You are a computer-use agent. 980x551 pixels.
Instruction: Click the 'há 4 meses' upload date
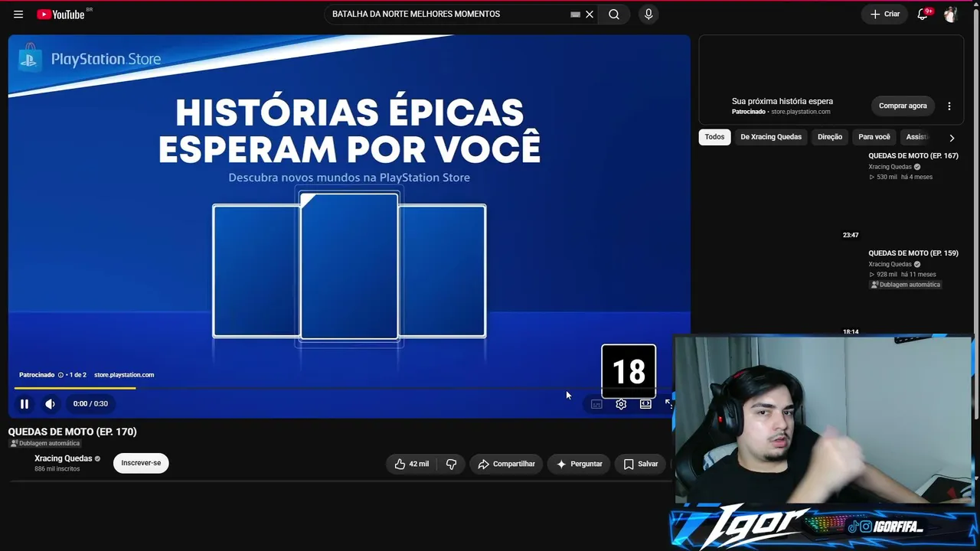916,178
